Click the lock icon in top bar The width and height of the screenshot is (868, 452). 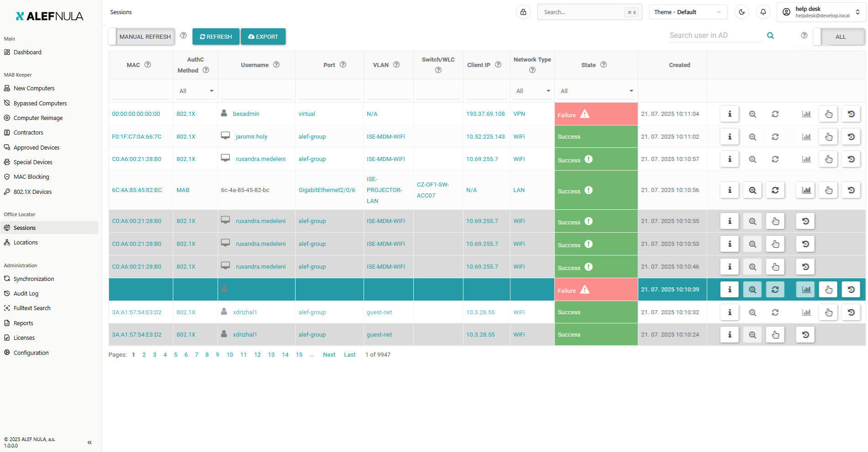click(x=523, y=12)
